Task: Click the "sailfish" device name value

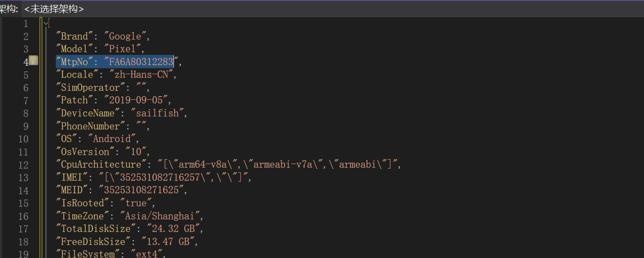Action: click(157, 113)
